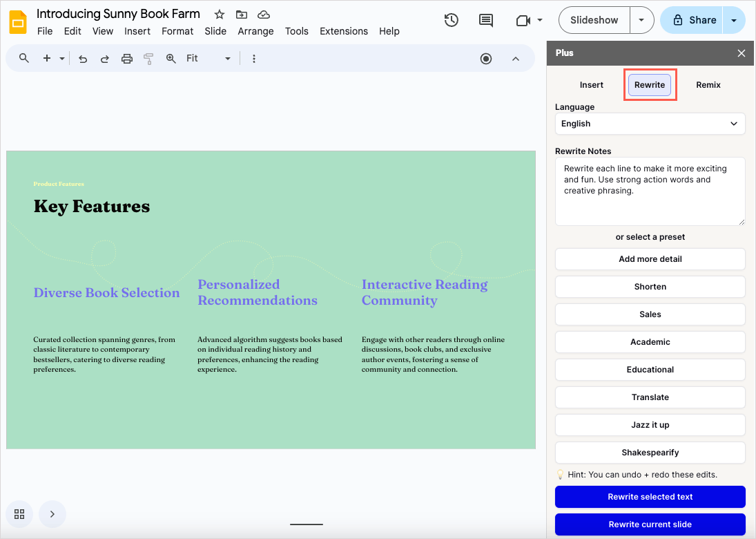756x539 pixels.
Task: Select the Jazz it up preset
Action: click(x=650, y=425)
